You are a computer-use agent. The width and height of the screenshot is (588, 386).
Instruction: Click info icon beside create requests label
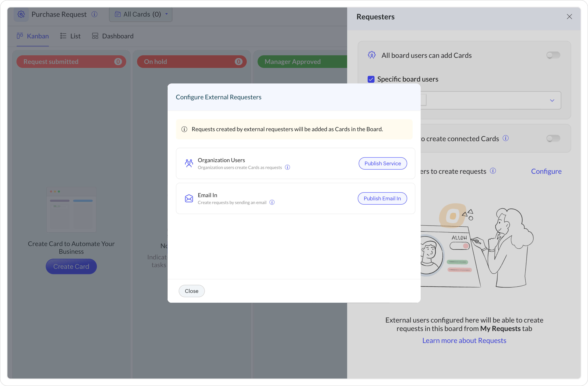(493, 171)
